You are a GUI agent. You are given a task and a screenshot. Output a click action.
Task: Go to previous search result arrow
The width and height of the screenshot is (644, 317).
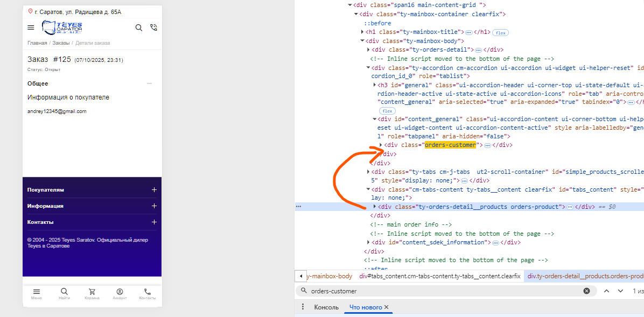coord(606,291)
